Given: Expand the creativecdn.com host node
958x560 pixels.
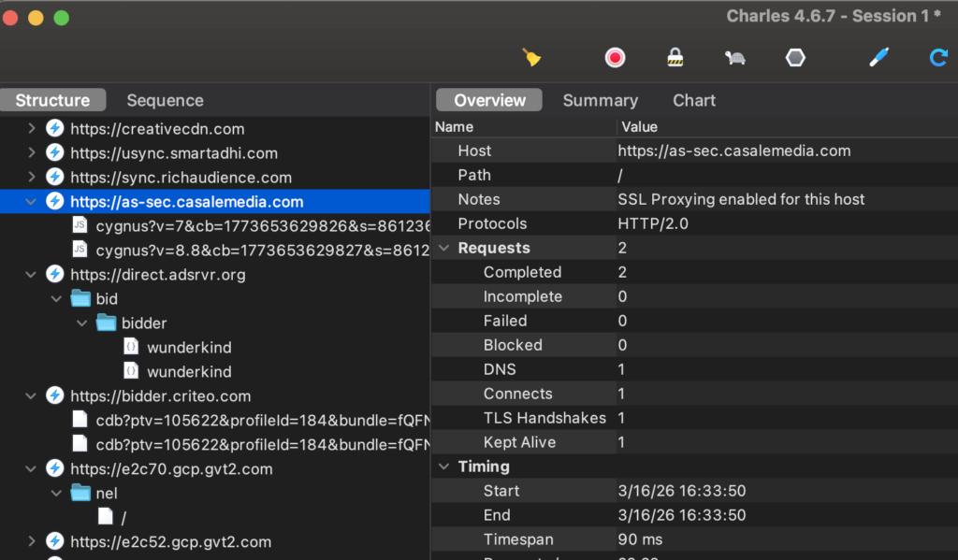Looking at the screenshot, I should [x=32, y=129].
